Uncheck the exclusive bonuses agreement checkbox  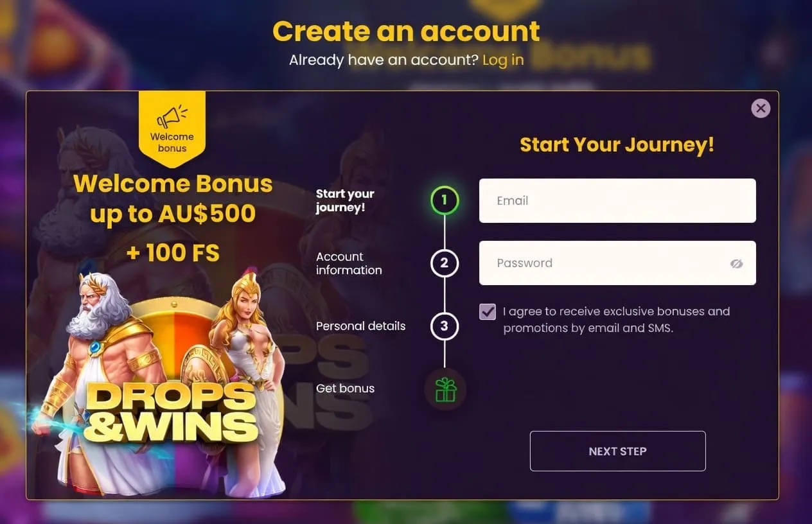pos(488,312)
